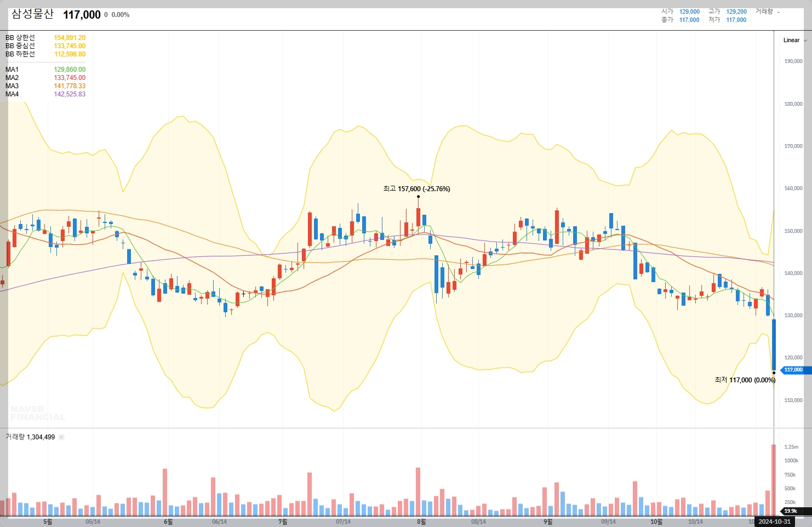Click the 8월 month label on time axis
This screenshot has height=527, width=812.
(x=421, y=522)
